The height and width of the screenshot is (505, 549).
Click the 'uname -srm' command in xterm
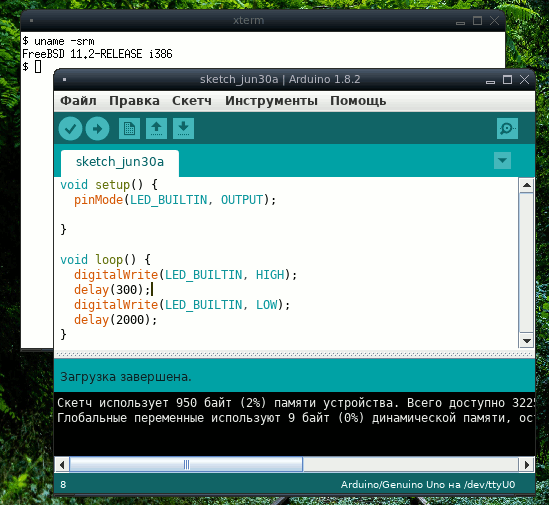(x=64, y=41)
